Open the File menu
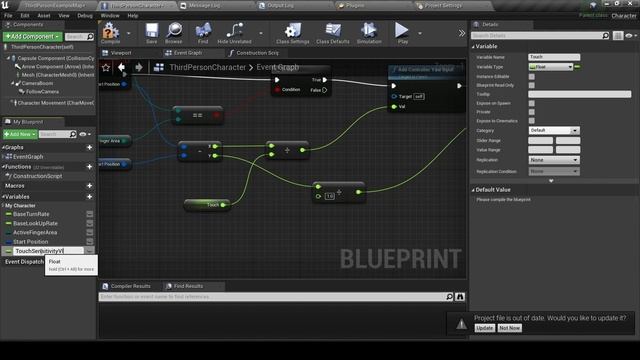 (x=8, y=16)
